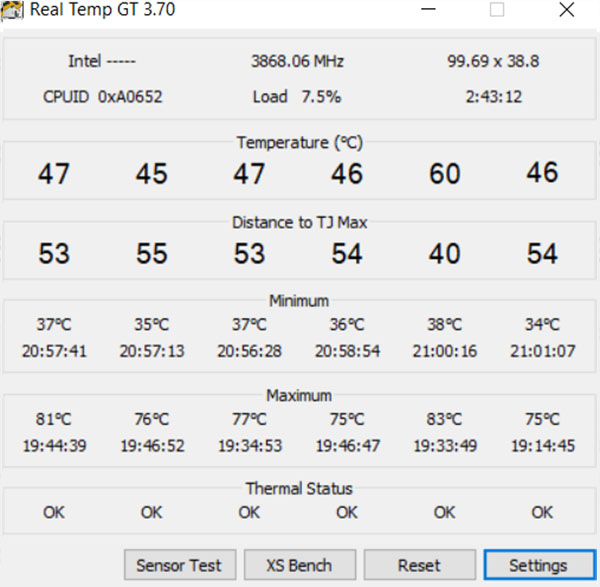Click the 3868.06 MHz frequency readout
The image size is (600, 587).
297,61
